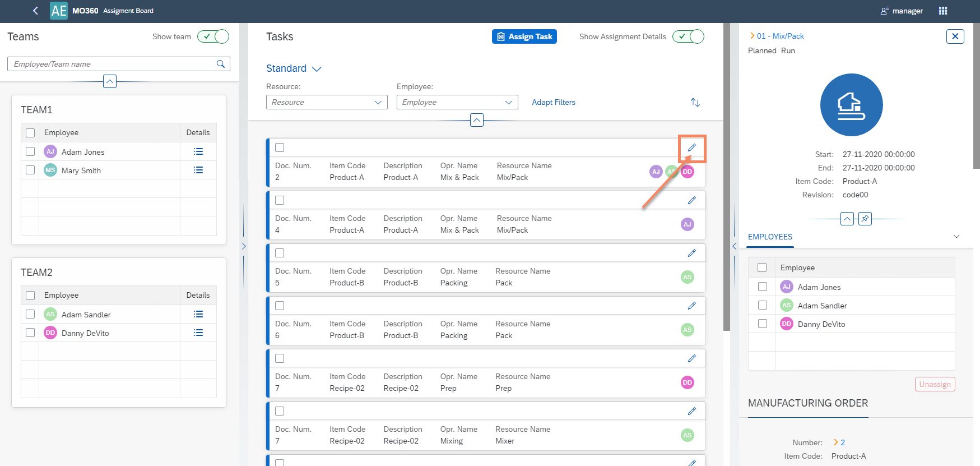
Task: Click the Adapt Filters link
Action: [x=553, y=102]
